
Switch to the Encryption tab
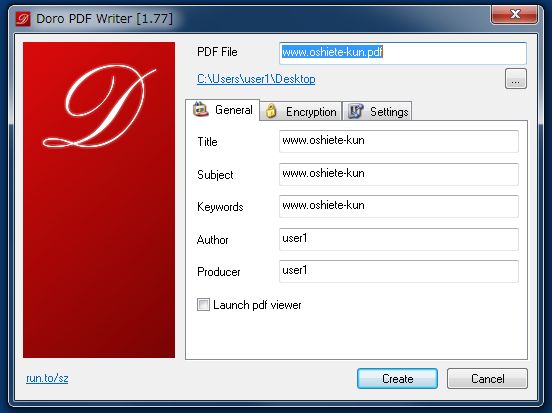click(301, 111)
